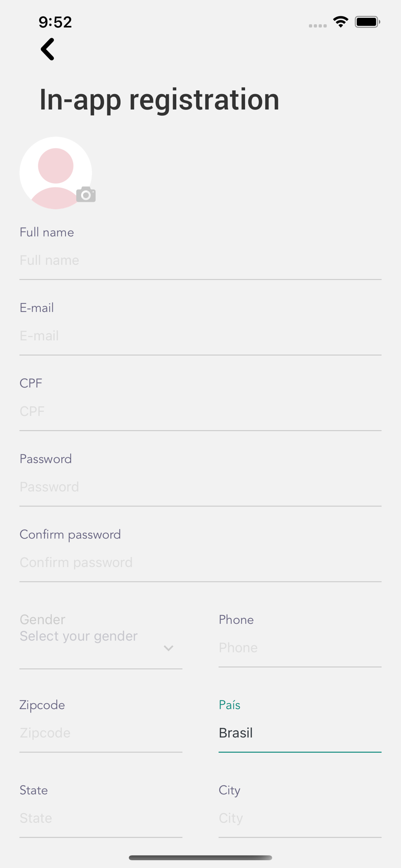Tap the battery status icon

(x=368, y=22)
